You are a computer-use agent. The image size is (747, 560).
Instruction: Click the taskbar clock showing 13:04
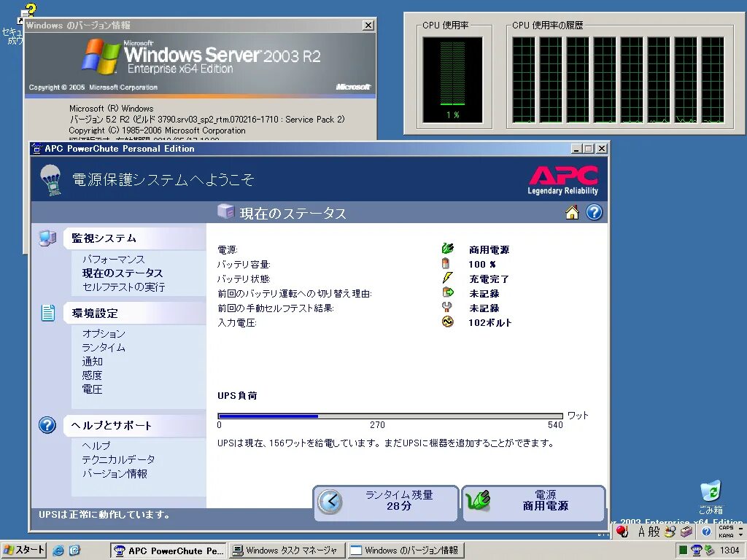729,550
